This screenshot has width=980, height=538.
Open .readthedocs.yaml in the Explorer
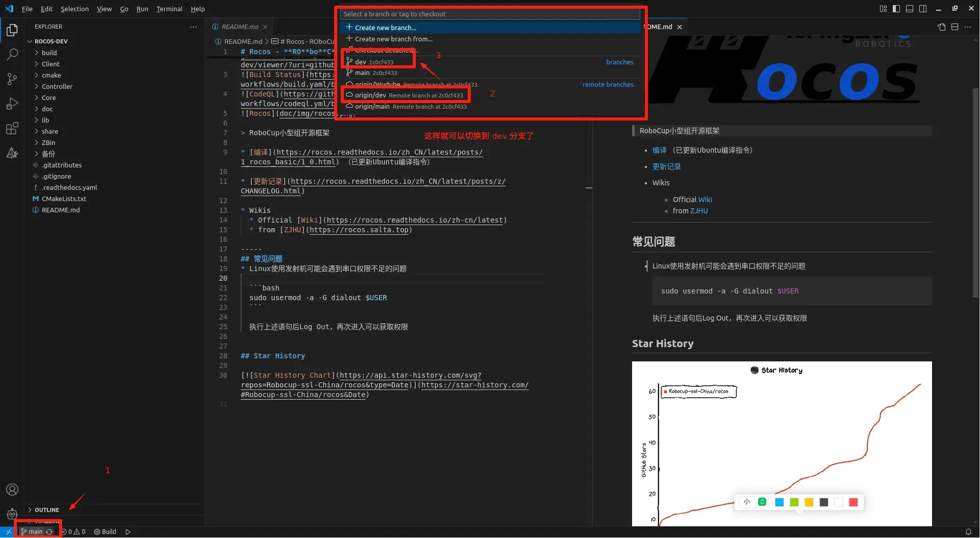coord(115,187)
